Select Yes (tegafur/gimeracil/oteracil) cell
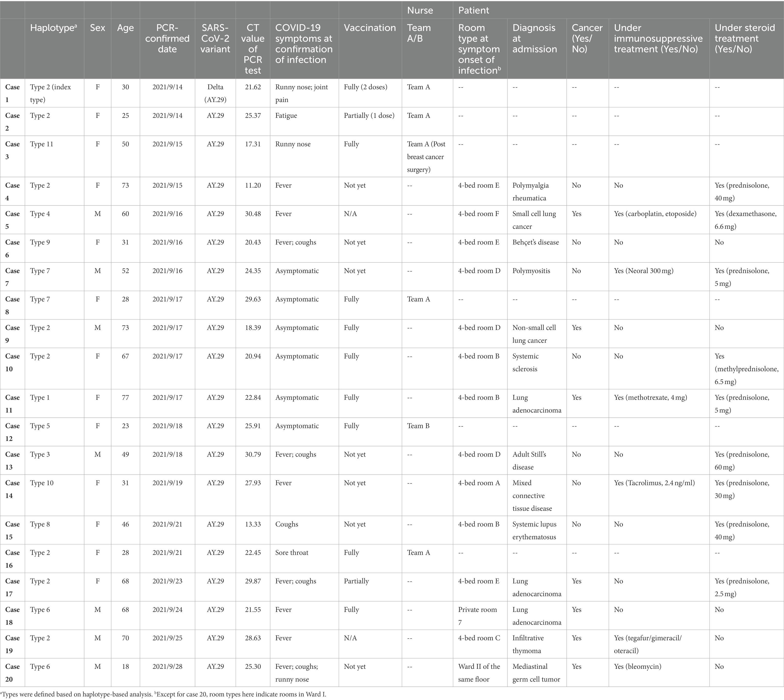784x700 pixels. coord(647,644)
